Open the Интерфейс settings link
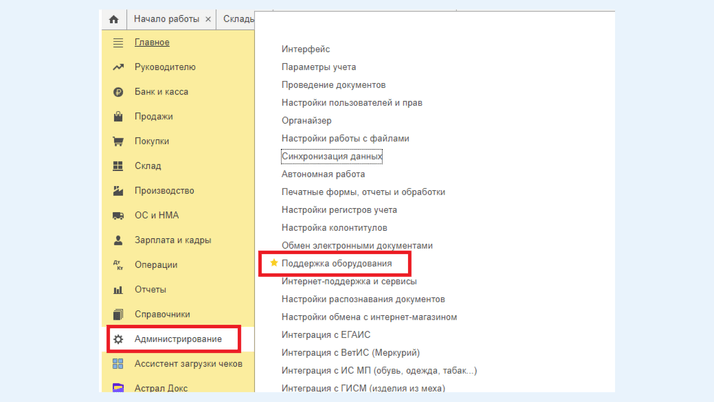Viewport: 714px width, 402px height. tap(306, 49)
